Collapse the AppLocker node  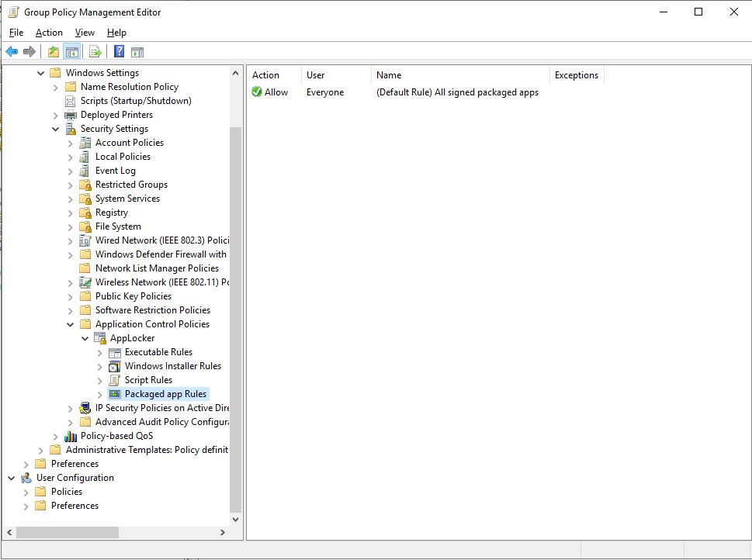coord(85,338)
